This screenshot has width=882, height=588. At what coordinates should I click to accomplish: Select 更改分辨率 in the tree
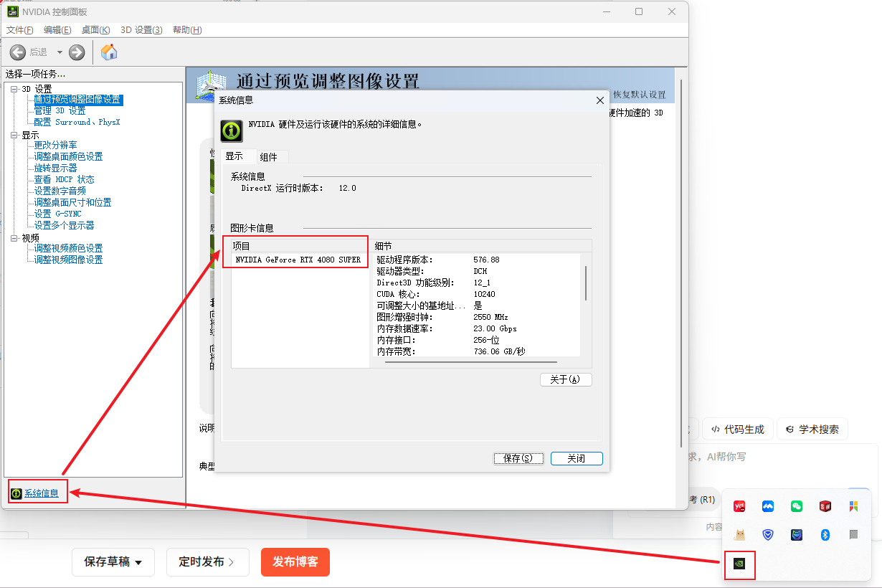click(55, 146)
